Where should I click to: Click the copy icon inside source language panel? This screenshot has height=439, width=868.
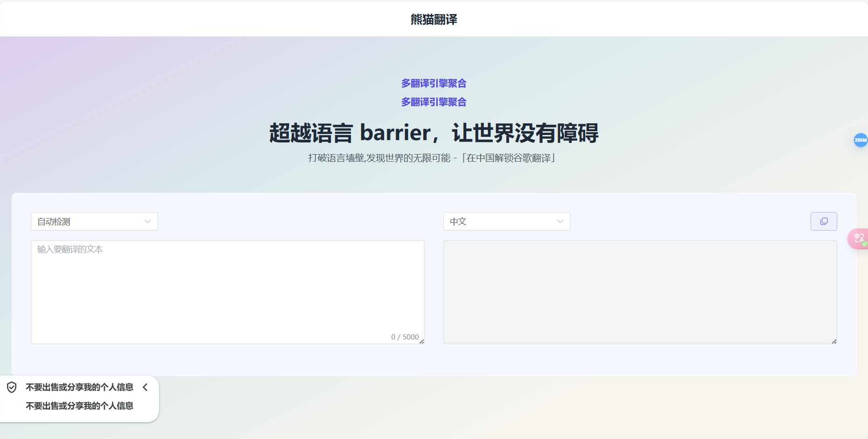824,221
